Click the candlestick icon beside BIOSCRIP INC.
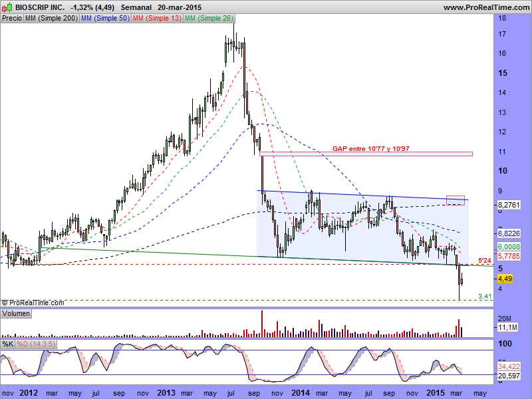The image size is (532, 399). (x=7, y=7)
